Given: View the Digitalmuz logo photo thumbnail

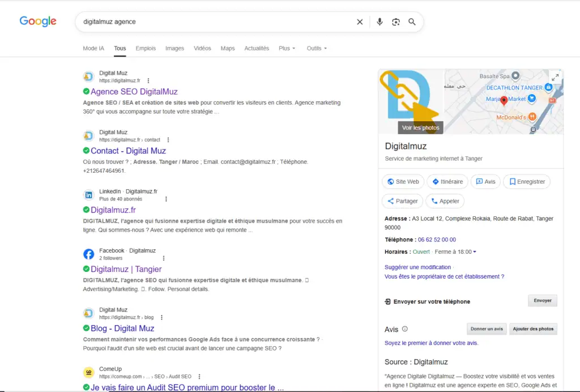Looking at the screenshot, I should click(411, 96).
